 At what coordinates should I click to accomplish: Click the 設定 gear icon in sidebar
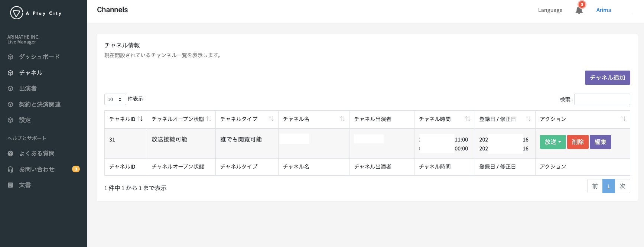(10, 120)
